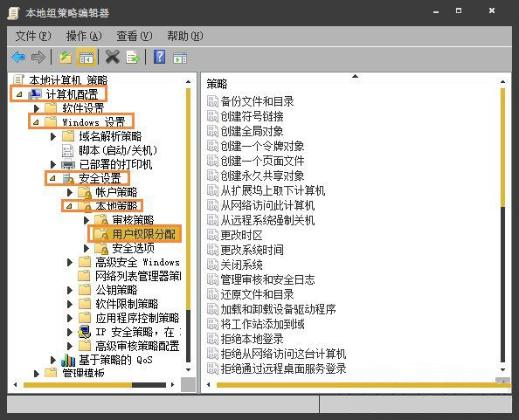This screenshot has width=519, height=420.
Task: Open the 查看(V) menu
Action: (x=134, y=36)
